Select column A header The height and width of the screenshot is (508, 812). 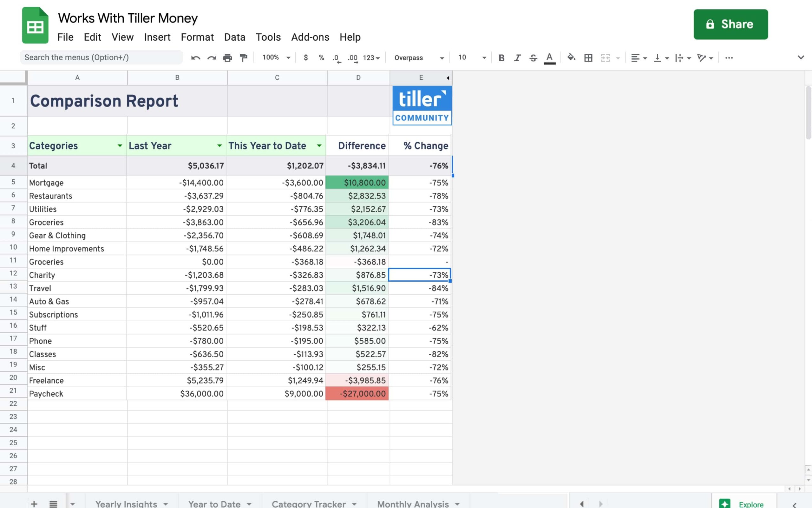tap(77, 77)
